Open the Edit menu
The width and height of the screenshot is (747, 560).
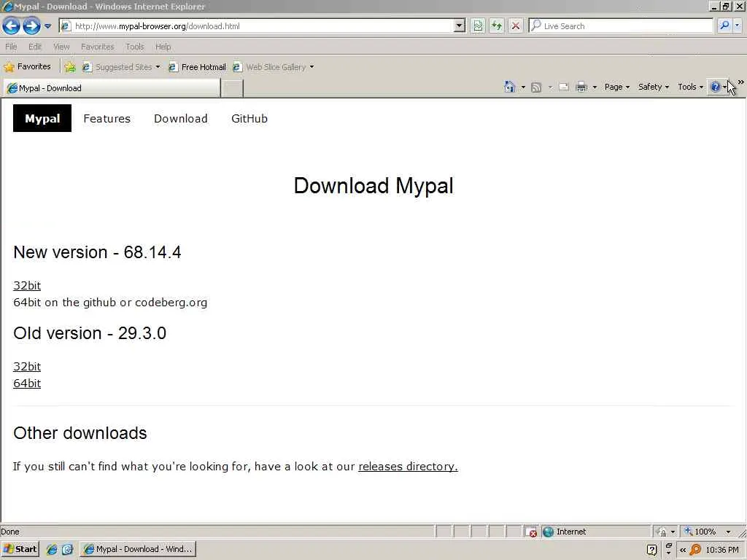coord(35,47)
